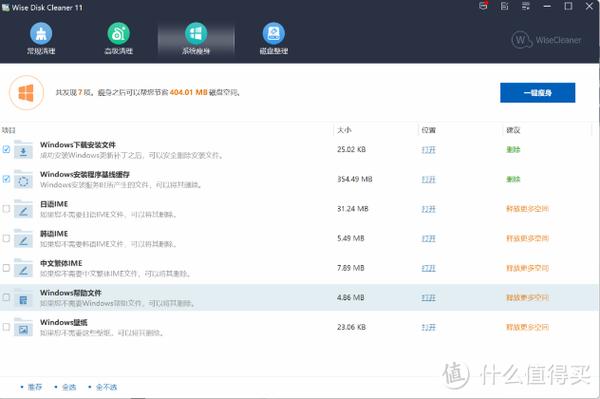Check the Windows帮助文件 checkbox

6,297
